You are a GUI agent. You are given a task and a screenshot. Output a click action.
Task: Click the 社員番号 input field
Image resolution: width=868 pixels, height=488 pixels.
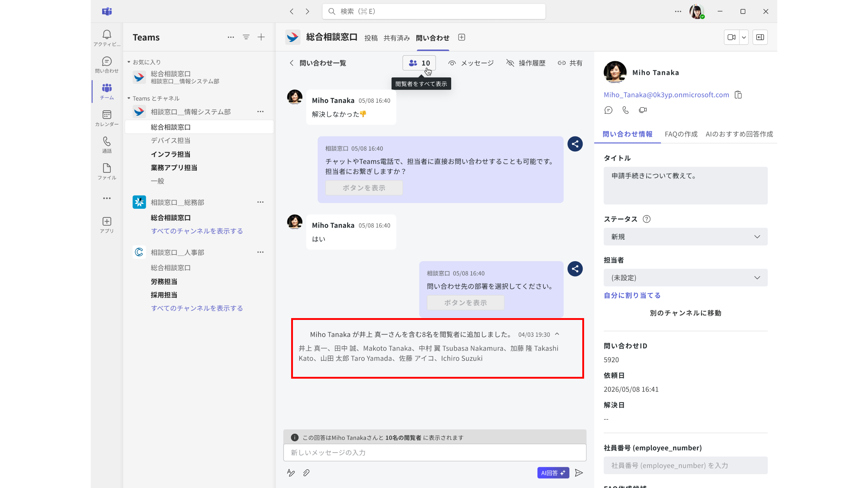pyautogui.click(x=685, y=465)
